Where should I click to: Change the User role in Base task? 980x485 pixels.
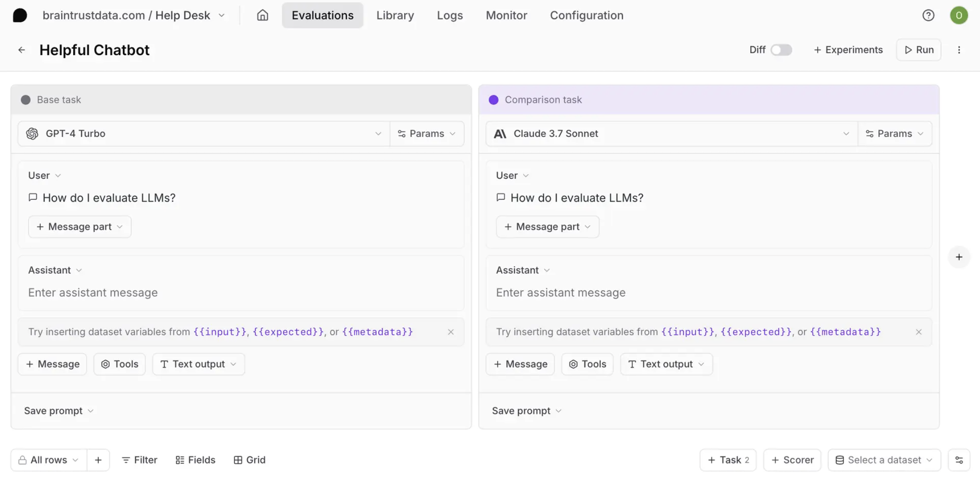pos(45,175)
